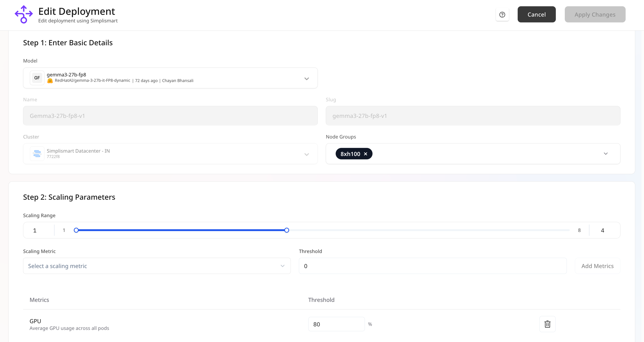Click the purple Edit Deployment logo

[23, 14]
